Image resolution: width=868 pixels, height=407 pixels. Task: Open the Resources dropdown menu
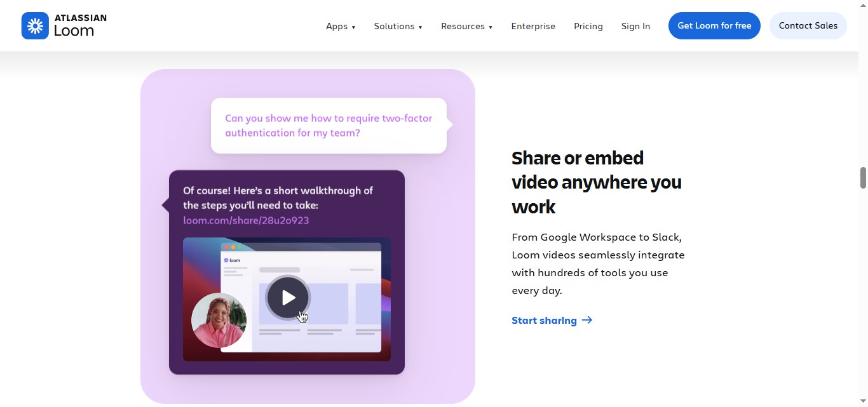coord(466,26)
